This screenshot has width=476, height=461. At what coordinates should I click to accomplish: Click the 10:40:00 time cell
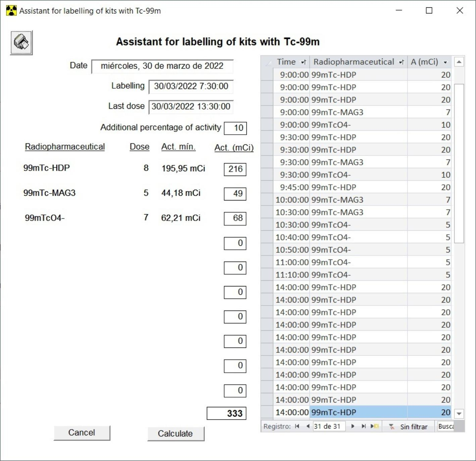(291, 237)
